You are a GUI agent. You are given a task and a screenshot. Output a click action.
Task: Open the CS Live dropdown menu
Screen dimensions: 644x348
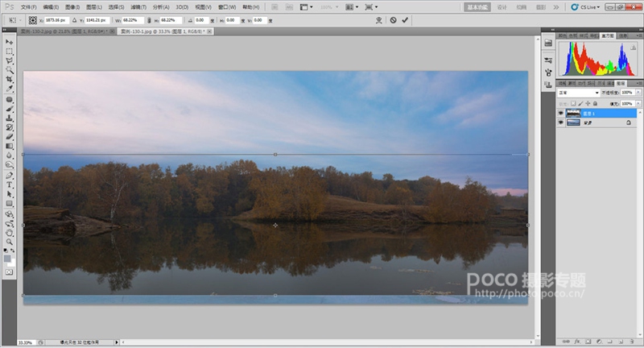pos(586,7)
